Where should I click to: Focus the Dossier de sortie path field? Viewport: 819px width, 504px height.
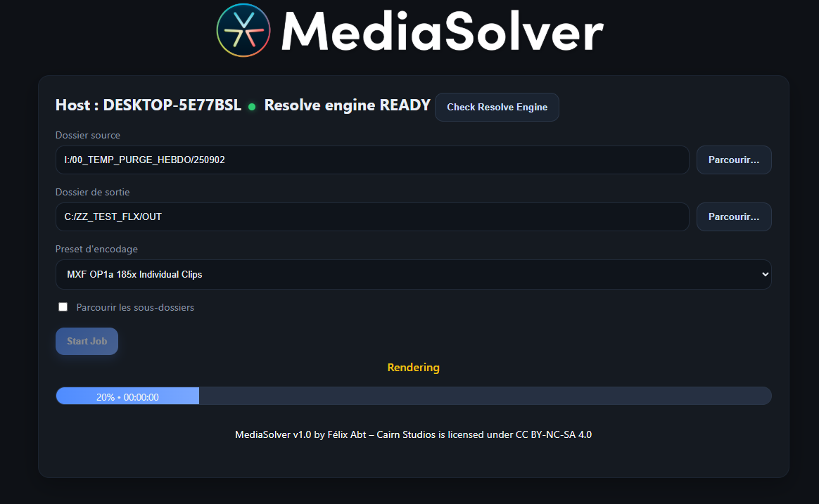tap(372, 217)
